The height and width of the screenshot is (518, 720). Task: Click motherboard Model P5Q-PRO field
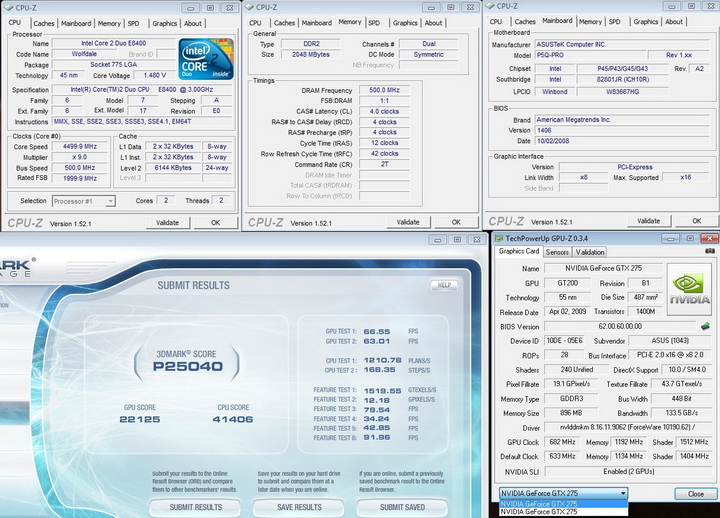click(589, 55)
